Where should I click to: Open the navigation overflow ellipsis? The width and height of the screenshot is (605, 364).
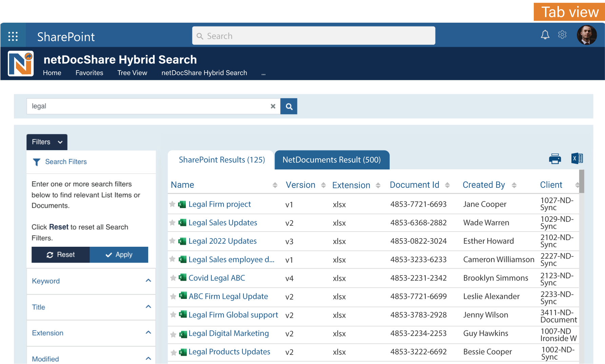[x=264, y=74]
